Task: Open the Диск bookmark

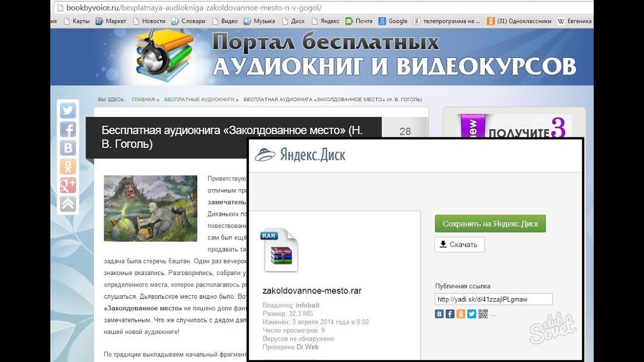Action: pyautogui.click(x=293, y=21)
